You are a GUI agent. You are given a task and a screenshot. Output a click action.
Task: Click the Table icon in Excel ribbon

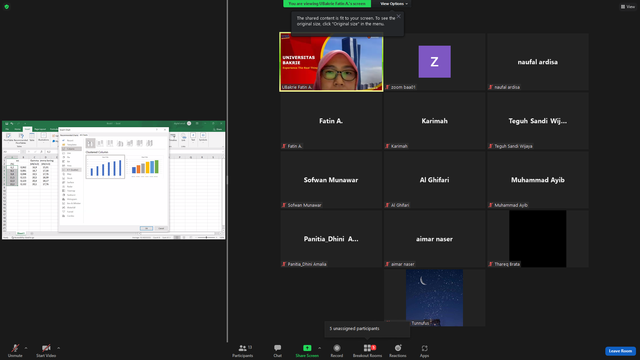click(32, 137)
